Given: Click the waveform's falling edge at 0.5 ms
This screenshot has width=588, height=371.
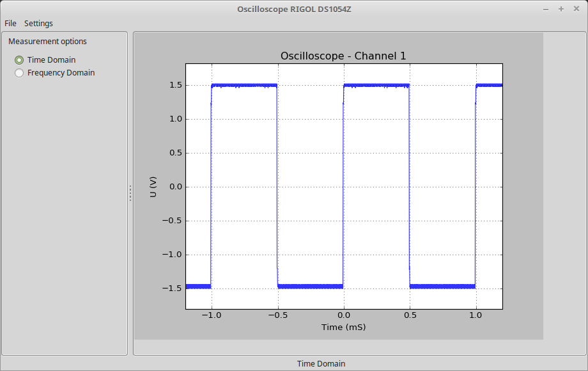Looking at the screenshot, I should click(x=409, y=185).
